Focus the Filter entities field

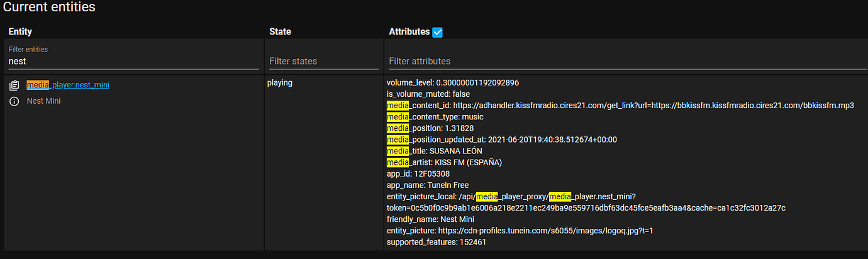[133, 62]
